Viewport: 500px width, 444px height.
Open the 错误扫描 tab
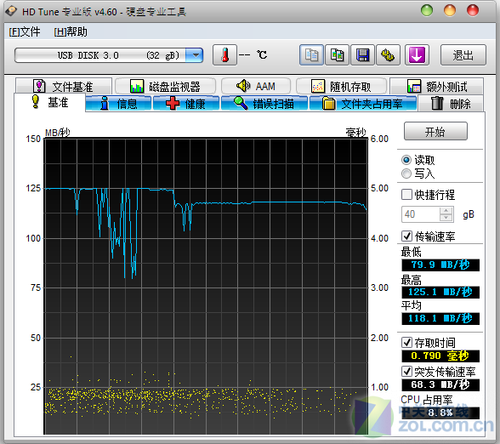point(264,104)
